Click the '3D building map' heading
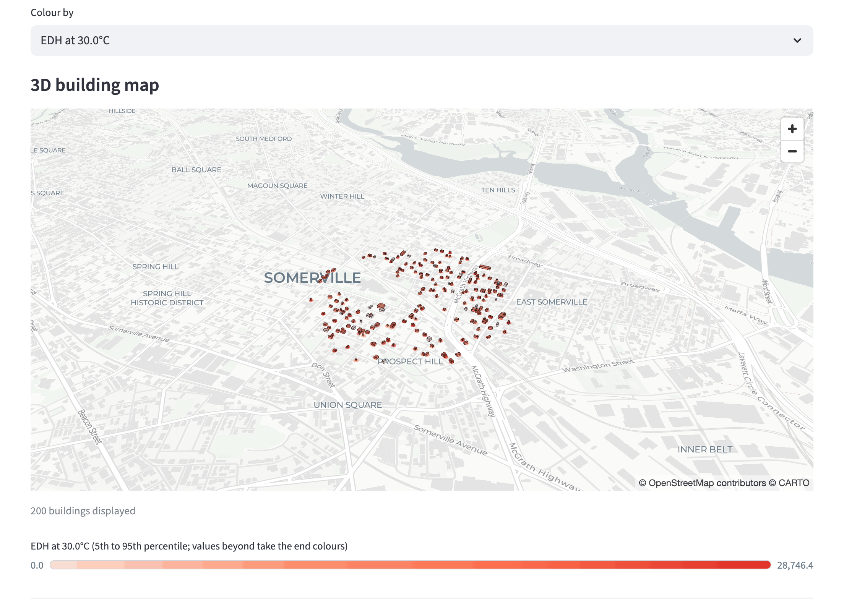Screen dimensions: 844x616 [x=95, y=85]
